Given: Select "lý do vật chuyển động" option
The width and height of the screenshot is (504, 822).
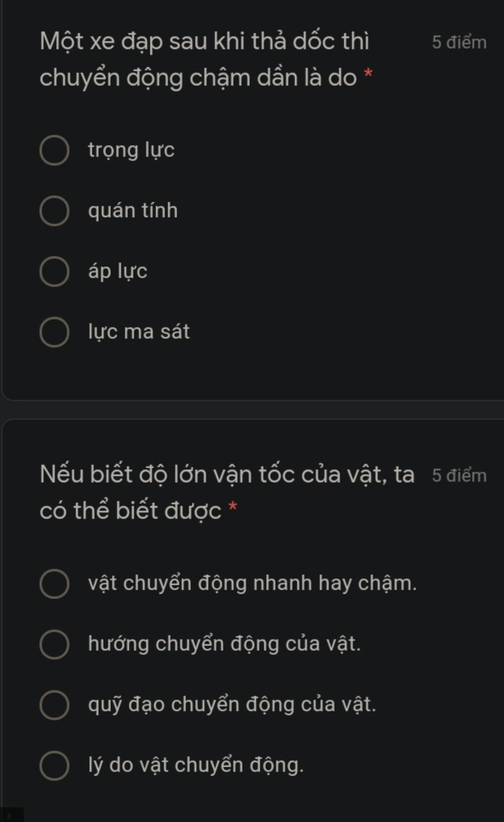Looking at the screenshot, I should click(x=54, y=765).
